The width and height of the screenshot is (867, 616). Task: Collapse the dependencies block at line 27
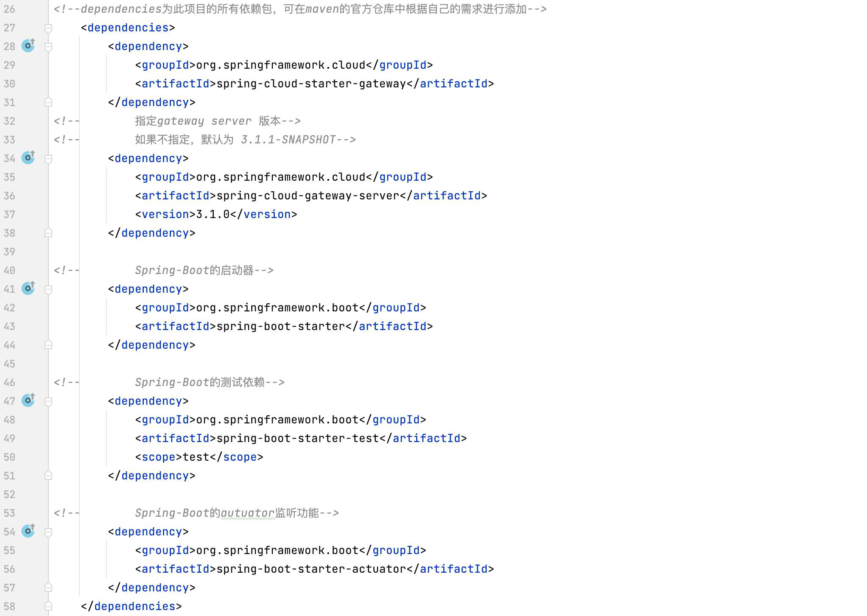coord(48,28)
